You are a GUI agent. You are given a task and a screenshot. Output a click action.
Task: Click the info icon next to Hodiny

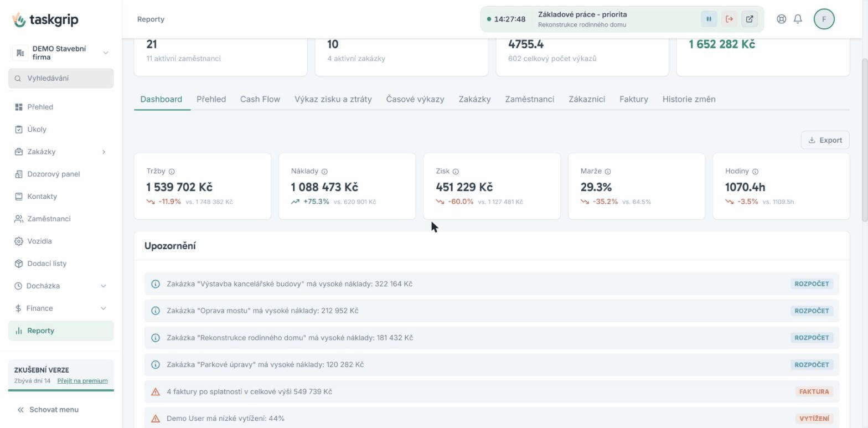tap(755, 172)
